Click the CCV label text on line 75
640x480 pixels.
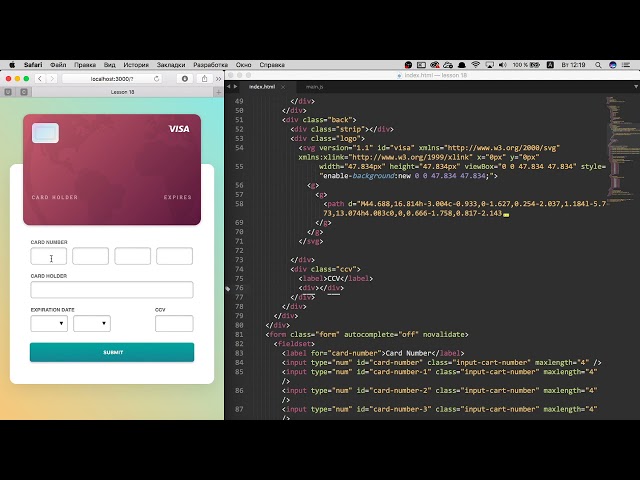pyautogui.click(x=334, y=278)
